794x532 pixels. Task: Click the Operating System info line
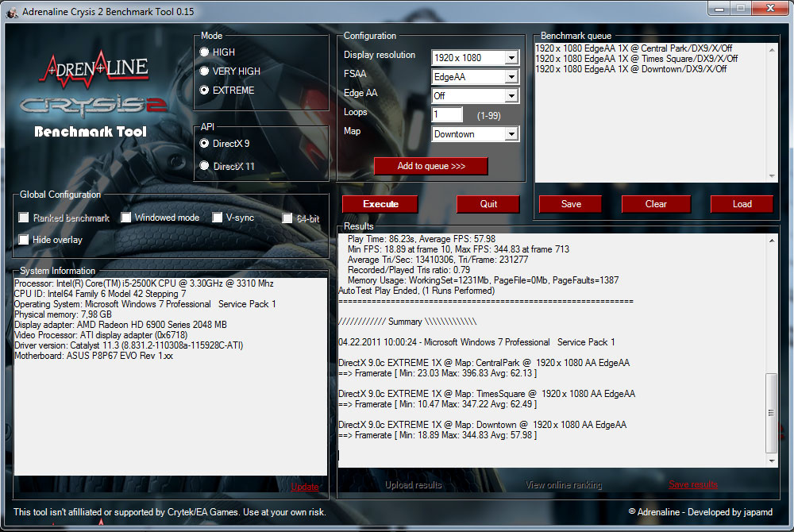tap(145, 304)
